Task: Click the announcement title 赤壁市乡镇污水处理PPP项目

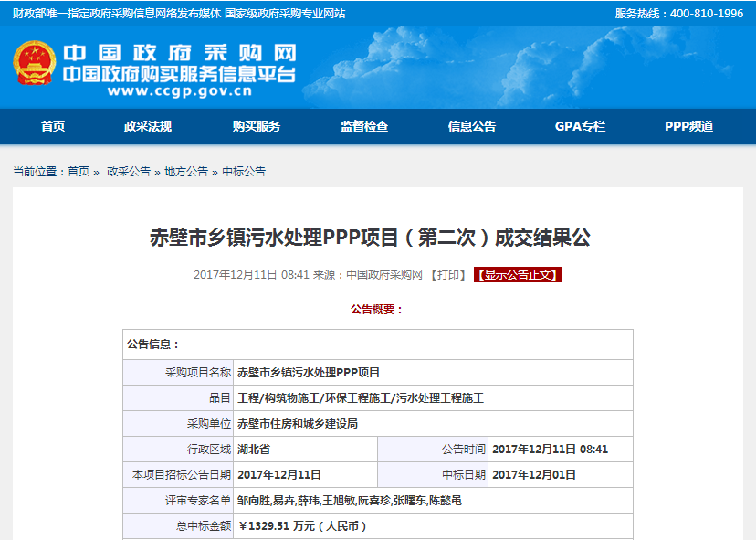Action: point(370,238)
